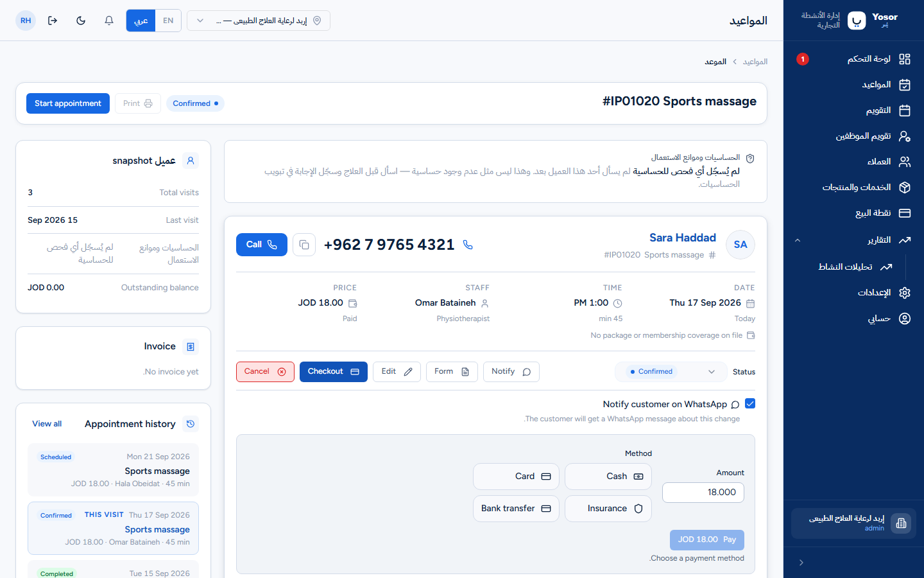Select Cash payment method

[608, 477]
